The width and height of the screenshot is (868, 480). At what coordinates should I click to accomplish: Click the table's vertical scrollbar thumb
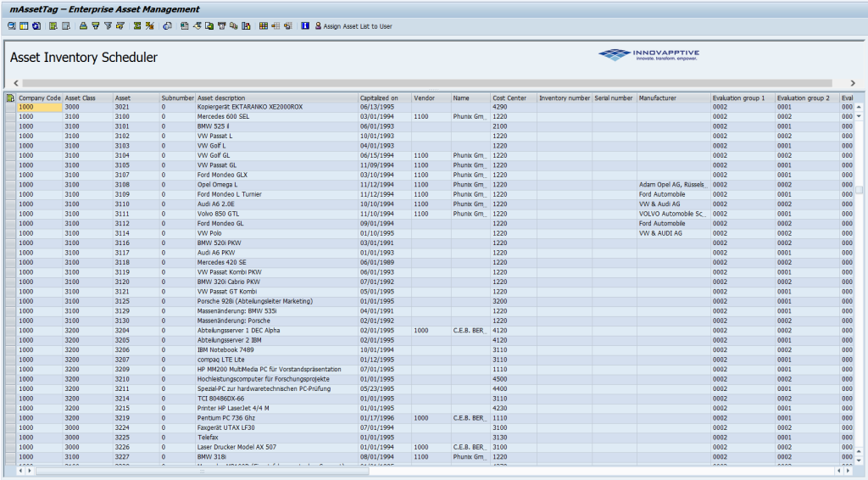tap(859, 190)
